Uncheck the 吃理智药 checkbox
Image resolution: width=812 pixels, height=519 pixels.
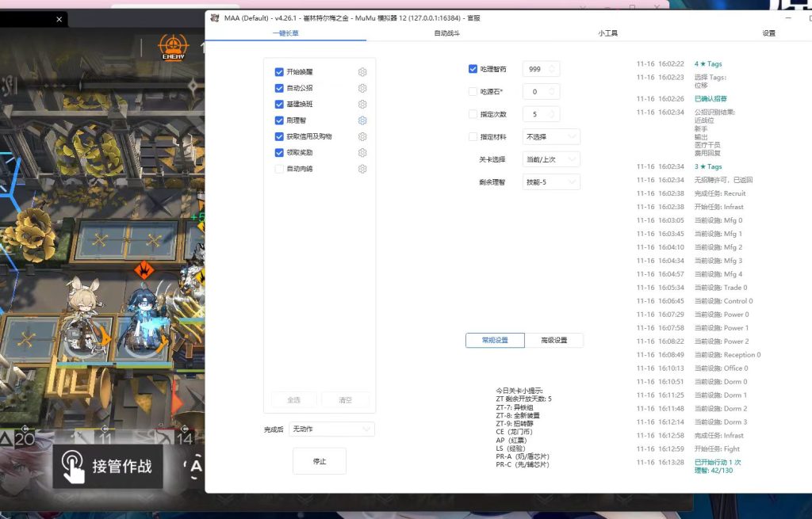point(473,69)
